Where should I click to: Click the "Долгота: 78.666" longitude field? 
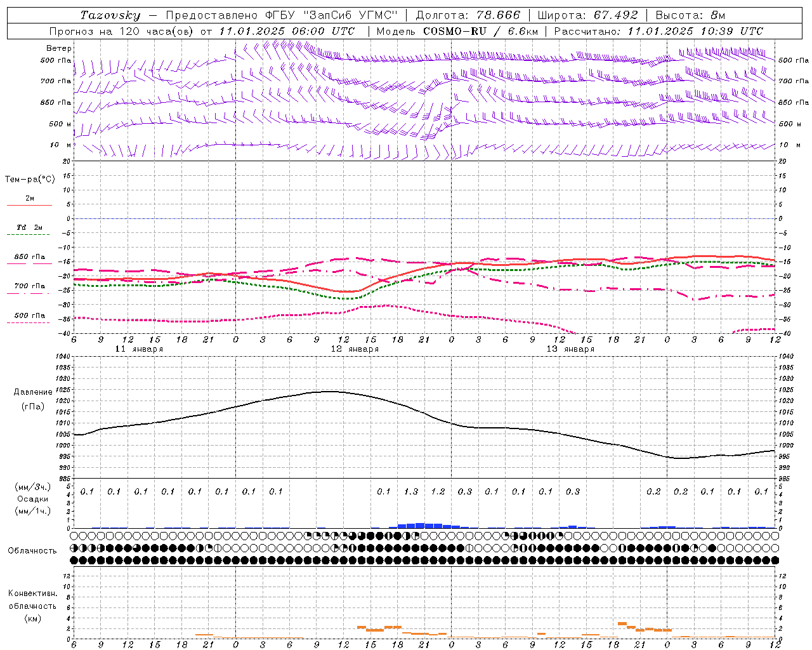pyautogui.click(x=468, y=15)
